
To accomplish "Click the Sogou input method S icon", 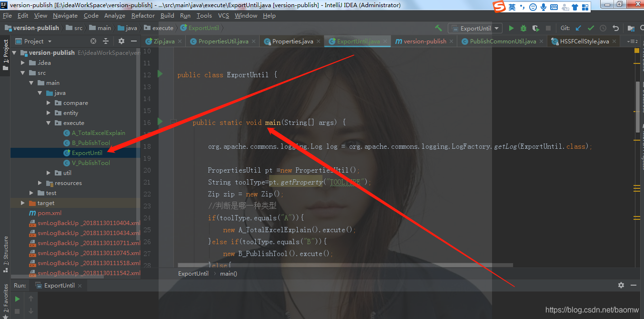I will tap(499, 7).
